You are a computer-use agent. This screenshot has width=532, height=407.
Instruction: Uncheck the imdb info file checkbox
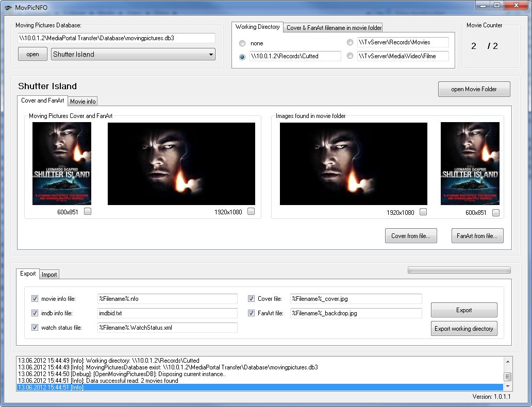pyautogui.click(x=35, y=313)
